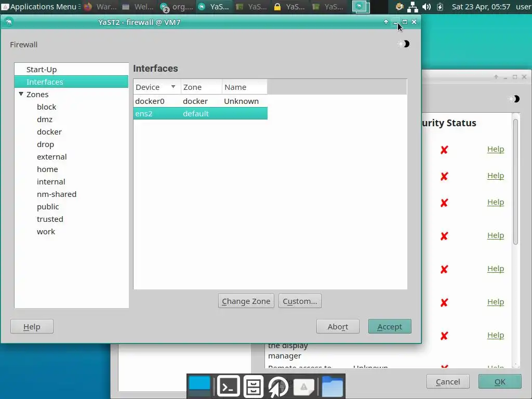Select the dmz zone
532x399 pixels.
[x=45, y=119]
